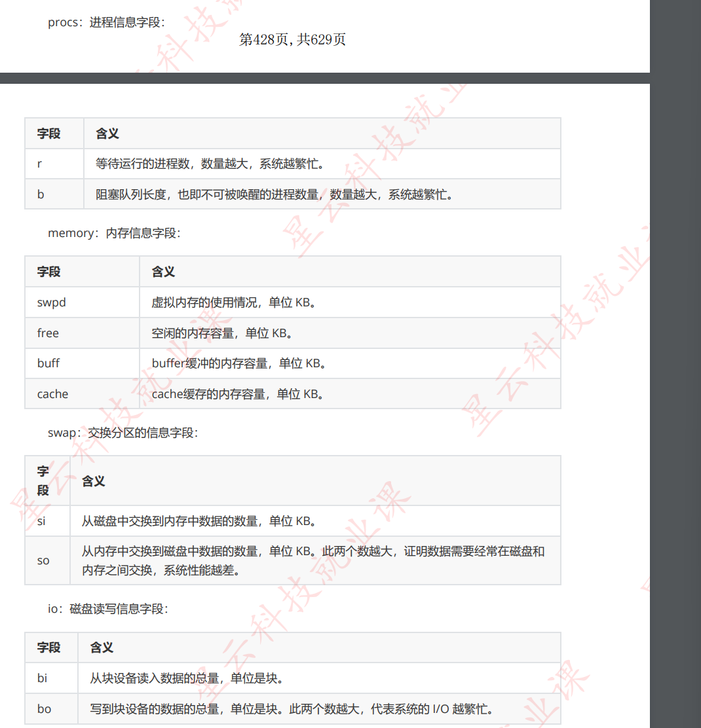Select text '从磁盘中交换到内存中数据的数量,单位 KB。'
701x728 pixels.
click(199, 521)
